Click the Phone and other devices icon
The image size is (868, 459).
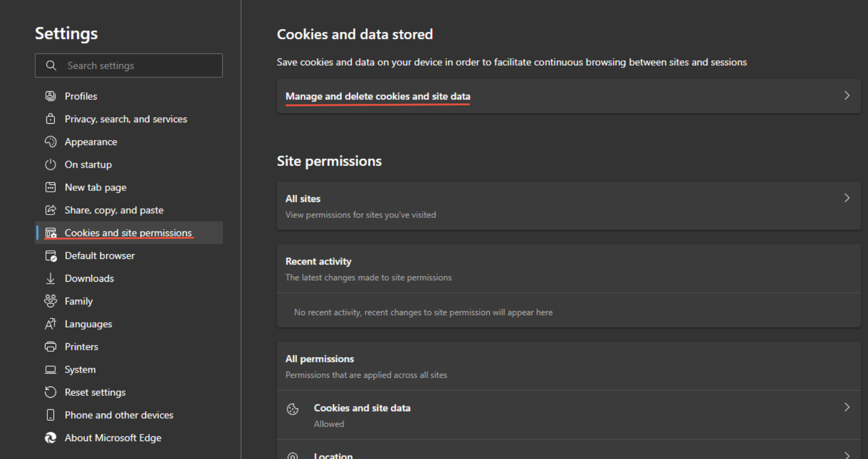(x=50, y=415)
